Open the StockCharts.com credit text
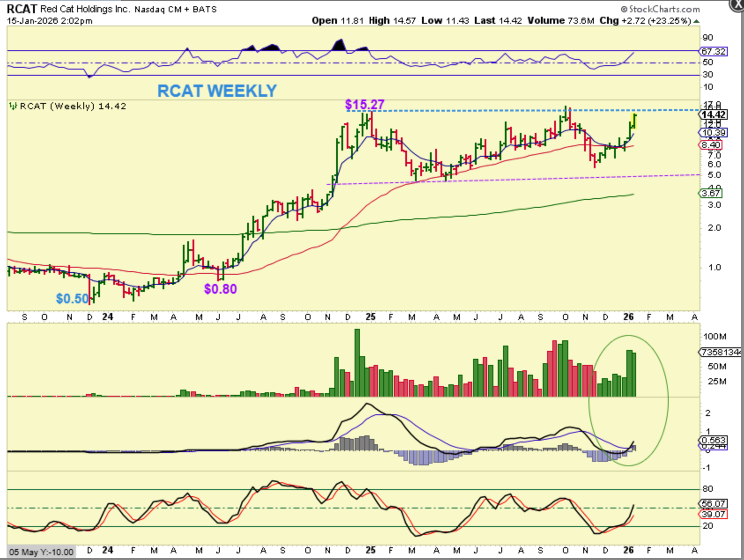Screen dimensions: 744x560 (660, 9)
